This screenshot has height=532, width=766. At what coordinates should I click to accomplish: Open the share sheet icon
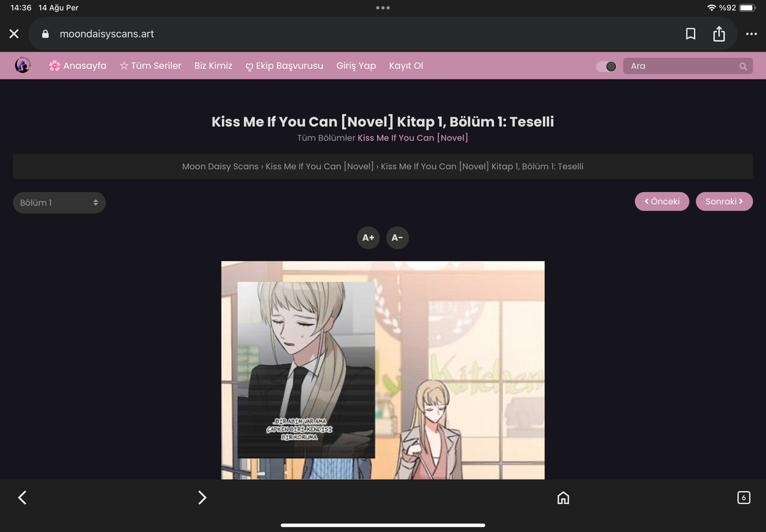click(719, 33)
